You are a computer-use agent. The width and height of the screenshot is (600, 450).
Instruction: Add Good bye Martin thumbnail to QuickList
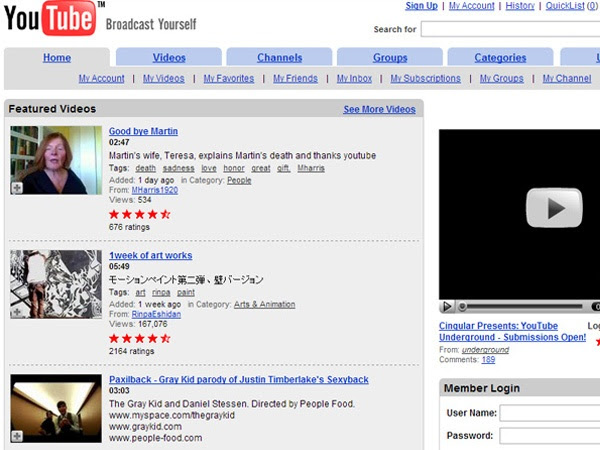click(17, 188)
